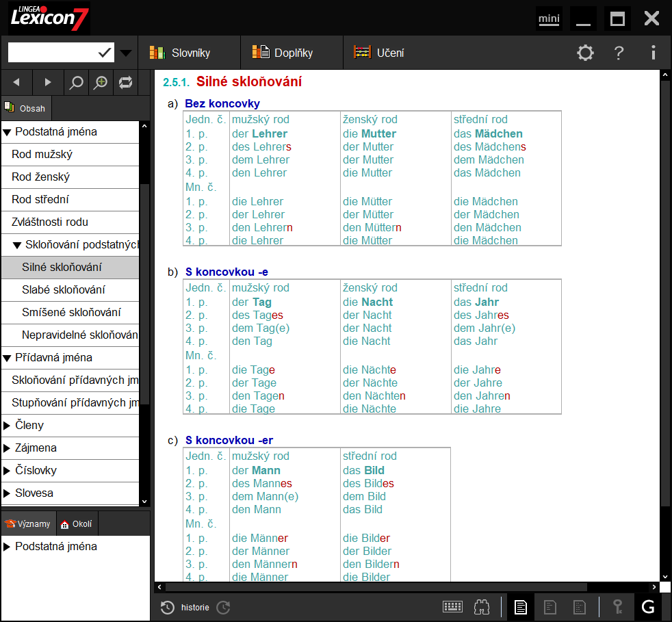The width and height of the screenshot is (672, 622).
Task: Select the full document view icon
Action: coord(521,608)
